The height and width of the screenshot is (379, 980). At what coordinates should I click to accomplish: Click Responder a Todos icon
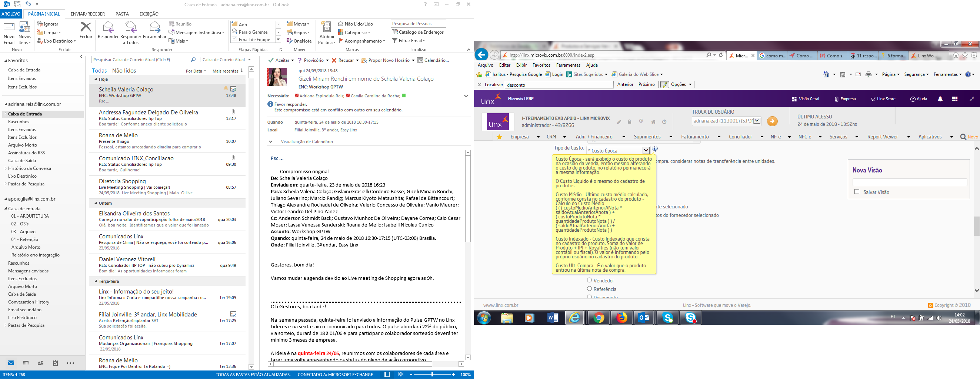pos(130,33)
